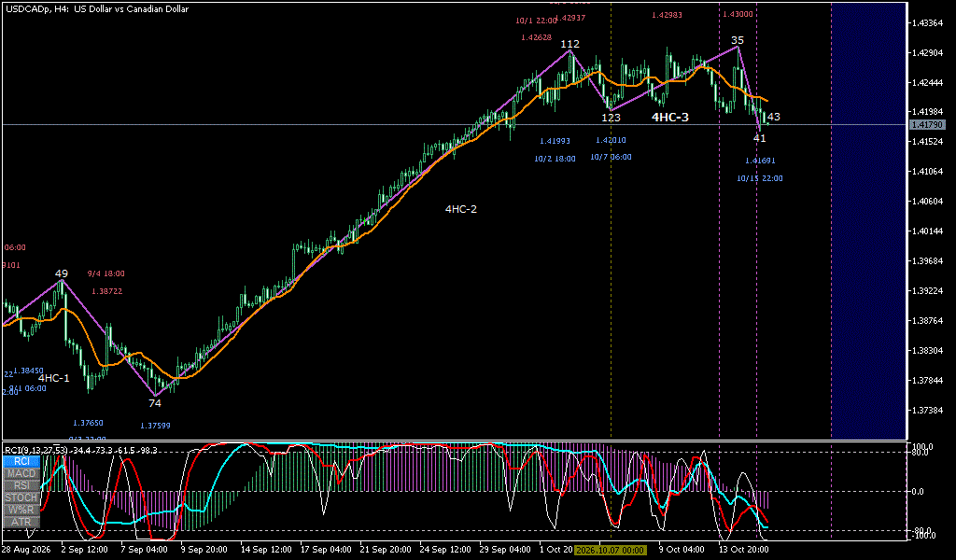Click the price axis value 1.39224

click(x=926, y=290)
